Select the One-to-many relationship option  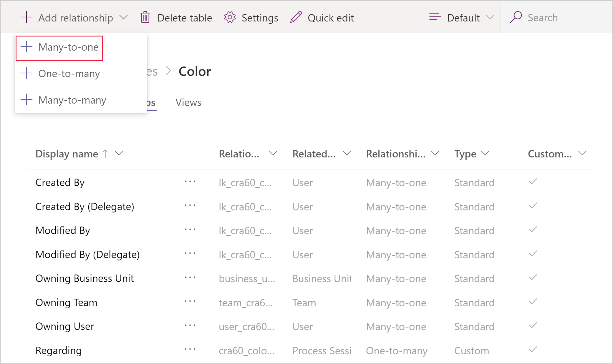pyautogui.click(x=69, y=73)
